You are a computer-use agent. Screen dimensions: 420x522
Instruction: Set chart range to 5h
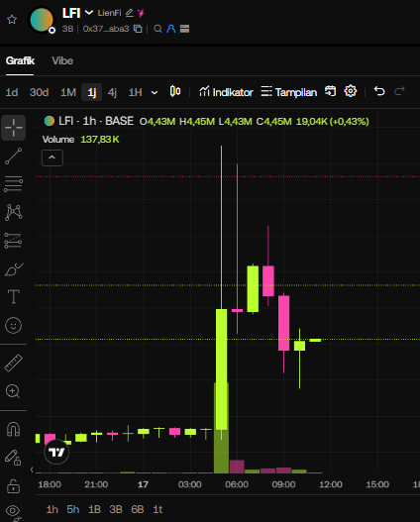tap(73, 509)
